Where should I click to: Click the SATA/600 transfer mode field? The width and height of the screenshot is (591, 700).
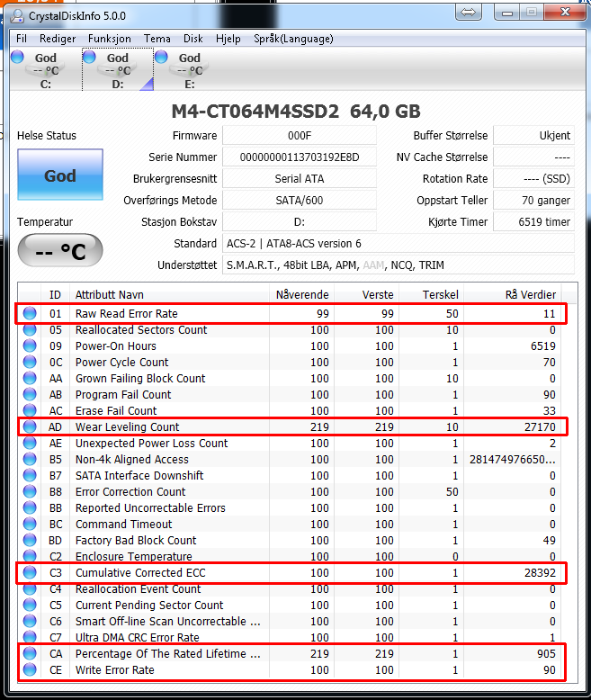click(x=300, y=200)
